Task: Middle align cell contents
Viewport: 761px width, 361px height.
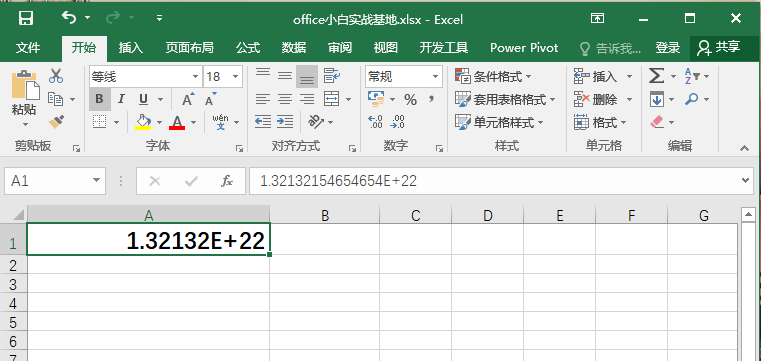Action: (285, 76)
